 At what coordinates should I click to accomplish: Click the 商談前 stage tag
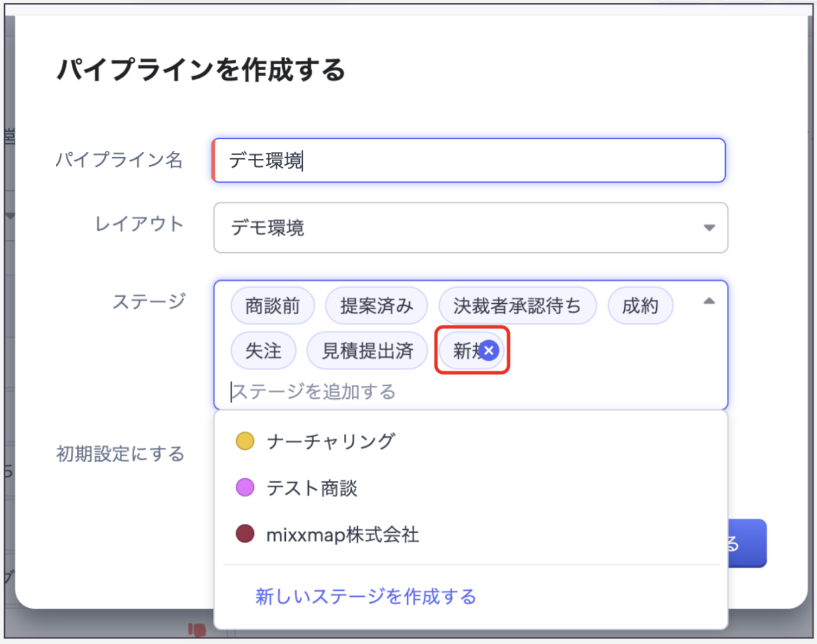[x=273, y=306]
